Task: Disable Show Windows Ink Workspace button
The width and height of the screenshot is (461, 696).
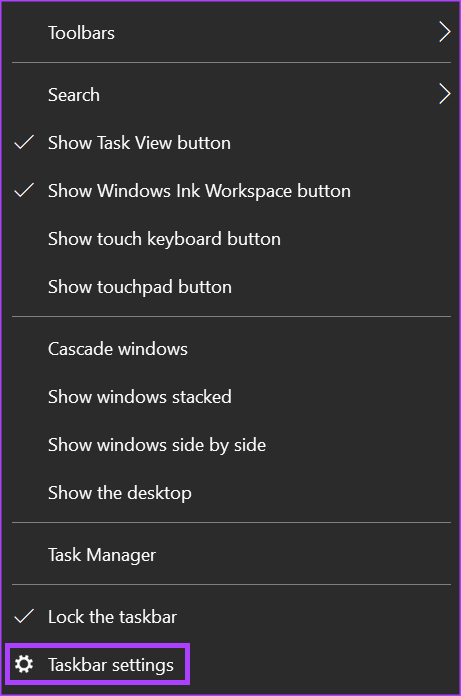Action: pyautogui.click(x=231, y=191)
